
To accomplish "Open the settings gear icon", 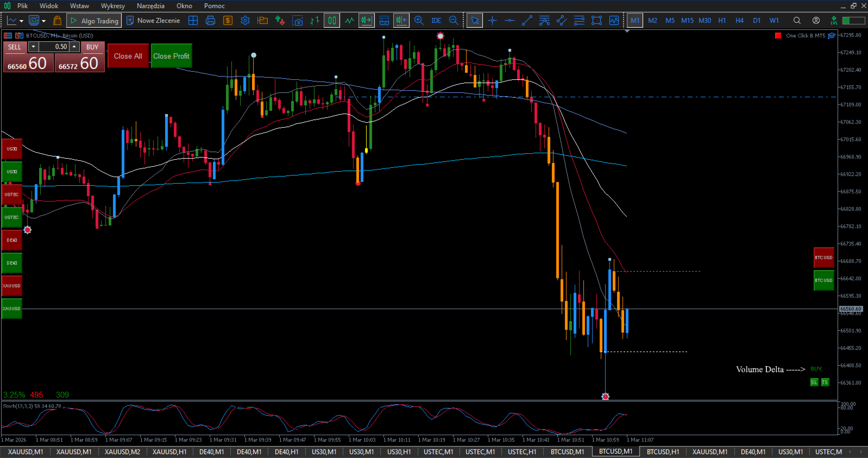I will (245, 21).
